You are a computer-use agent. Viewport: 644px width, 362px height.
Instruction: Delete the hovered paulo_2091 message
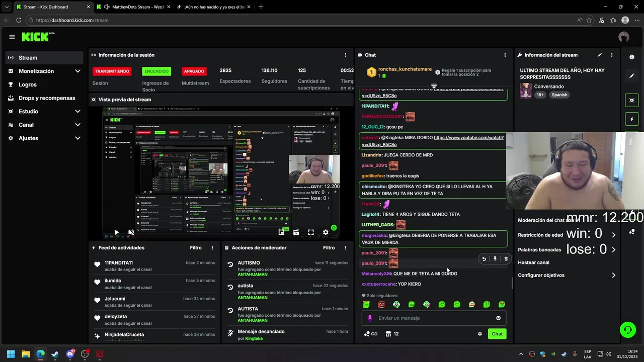(506, 259)
